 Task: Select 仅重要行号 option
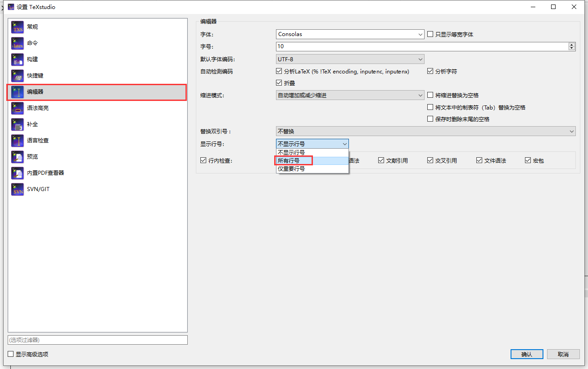(x=312, y=169)
